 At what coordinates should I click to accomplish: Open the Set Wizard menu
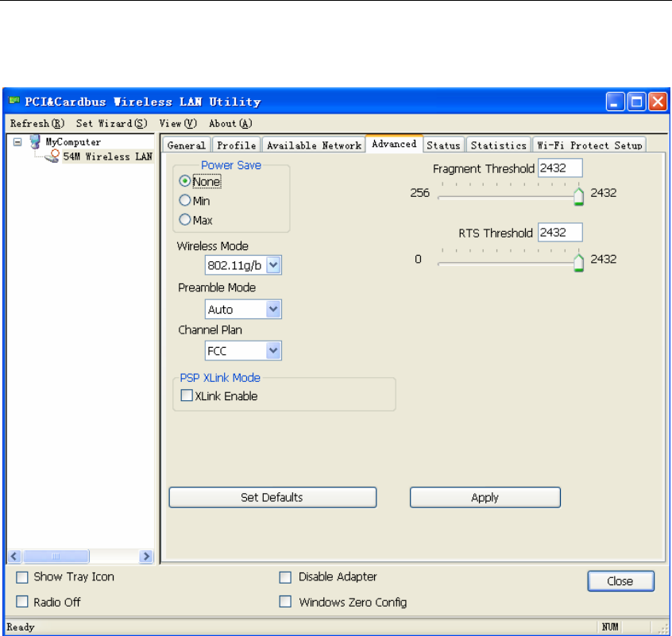point(112,124)
